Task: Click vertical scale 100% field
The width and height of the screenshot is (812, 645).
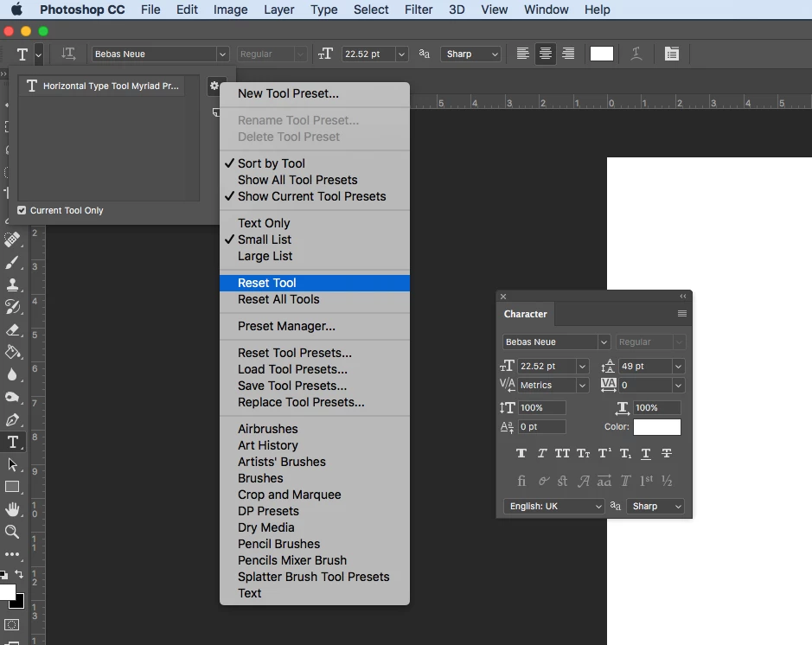Action: [541, 408]
